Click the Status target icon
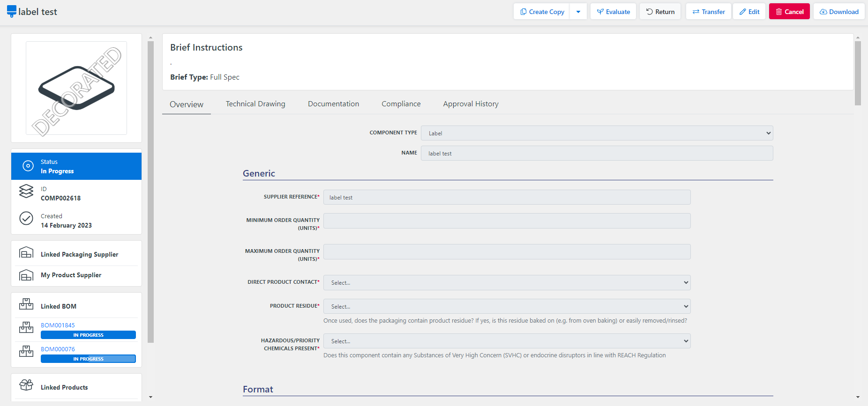 click(x=28, y=166)
